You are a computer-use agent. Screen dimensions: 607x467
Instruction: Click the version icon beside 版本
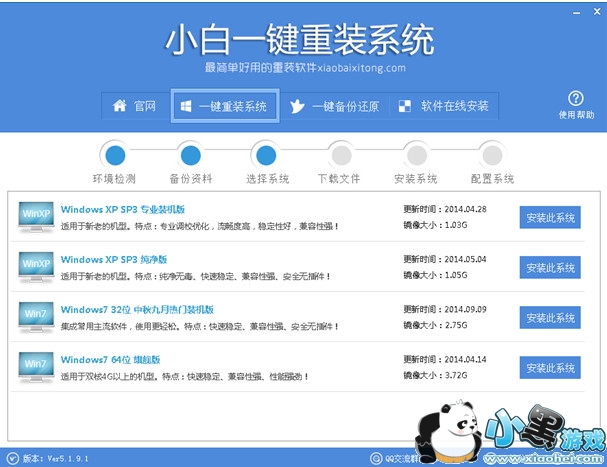click(x=12, y=458)
